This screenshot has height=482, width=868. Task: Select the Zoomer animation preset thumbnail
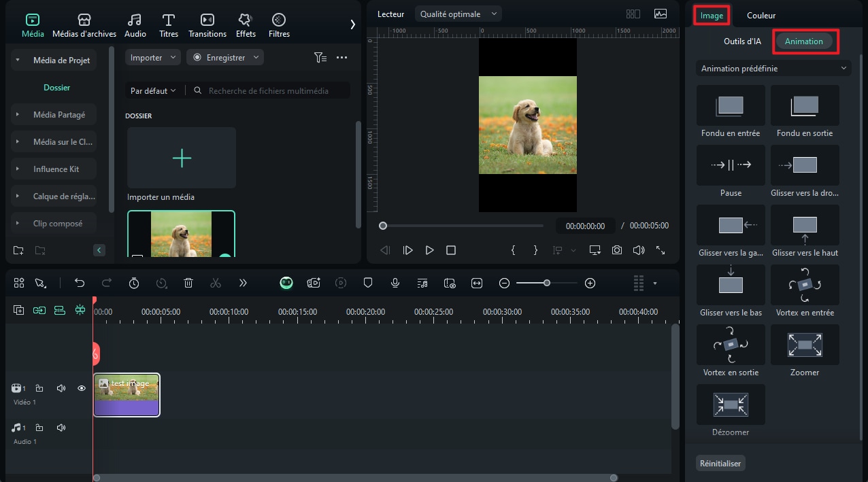[x=804, y=345]
